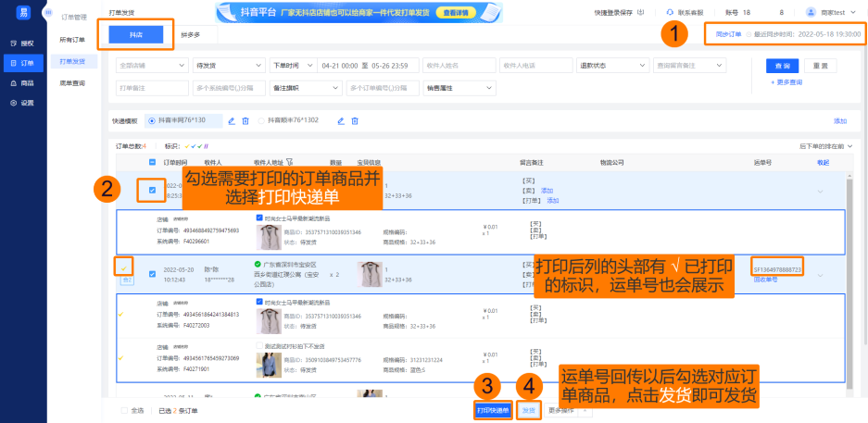Viewport: 868px width, 423px height.
Task: Uncheck the first order row checkbox
Action: pyautogui.click(x=152, y=191)
